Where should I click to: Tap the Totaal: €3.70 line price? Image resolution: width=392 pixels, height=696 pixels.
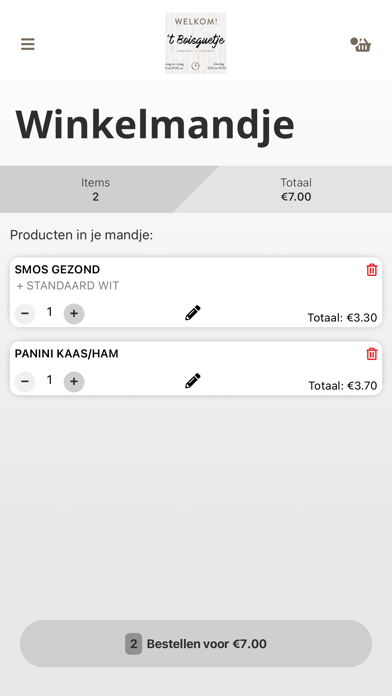(343, 386)
